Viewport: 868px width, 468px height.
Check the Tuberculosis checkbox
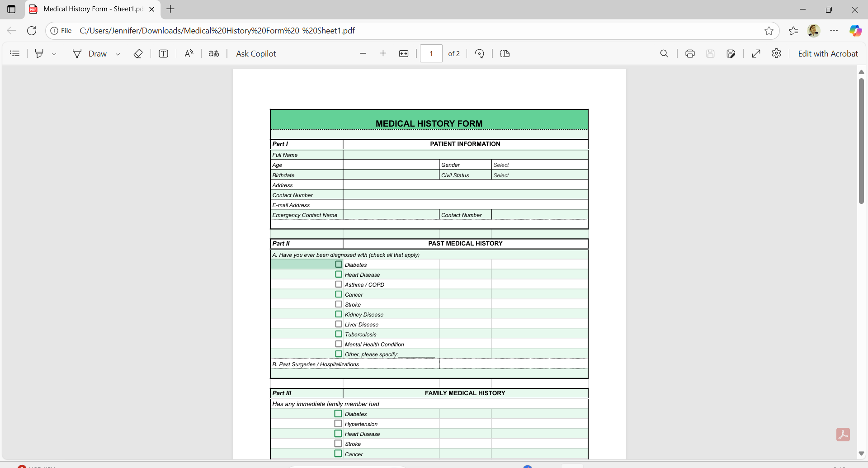point(339,334)
